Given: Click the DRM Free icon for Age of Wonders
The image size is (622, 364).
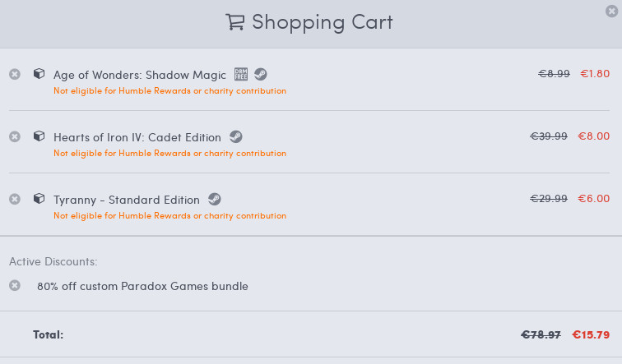Looking at the screenshot, I should tap(241, 74).
